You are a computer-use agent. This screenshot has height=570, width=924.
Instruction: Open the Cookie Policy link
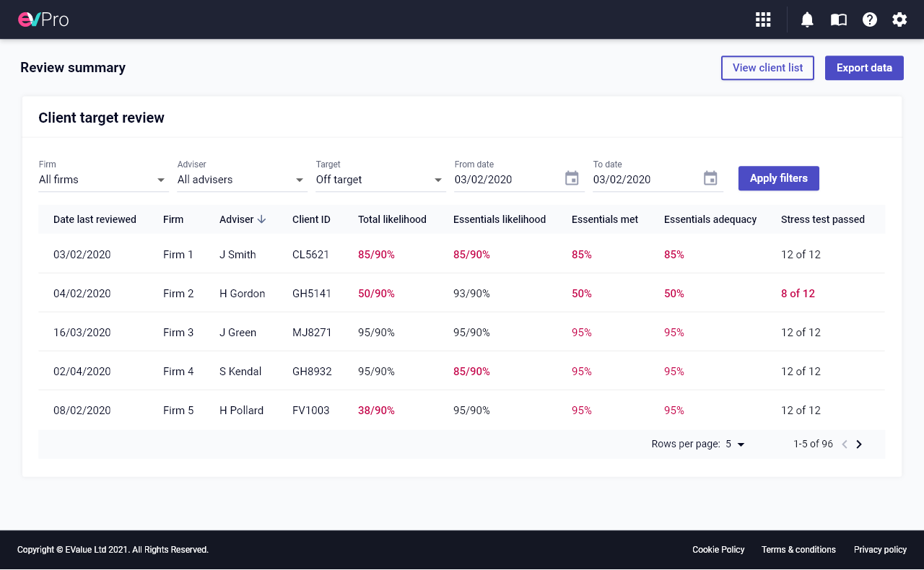(x=718, y=550)
